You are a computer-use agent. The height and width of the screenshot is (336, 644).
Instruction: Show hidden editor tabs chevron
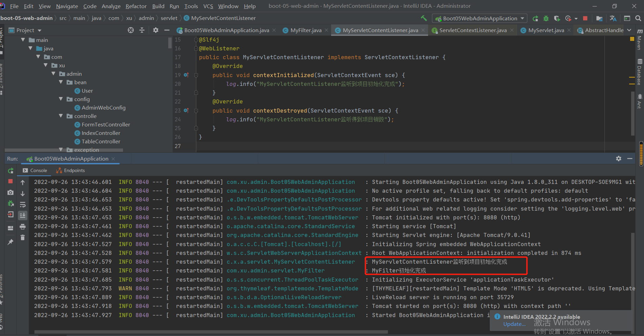[629, 30]
